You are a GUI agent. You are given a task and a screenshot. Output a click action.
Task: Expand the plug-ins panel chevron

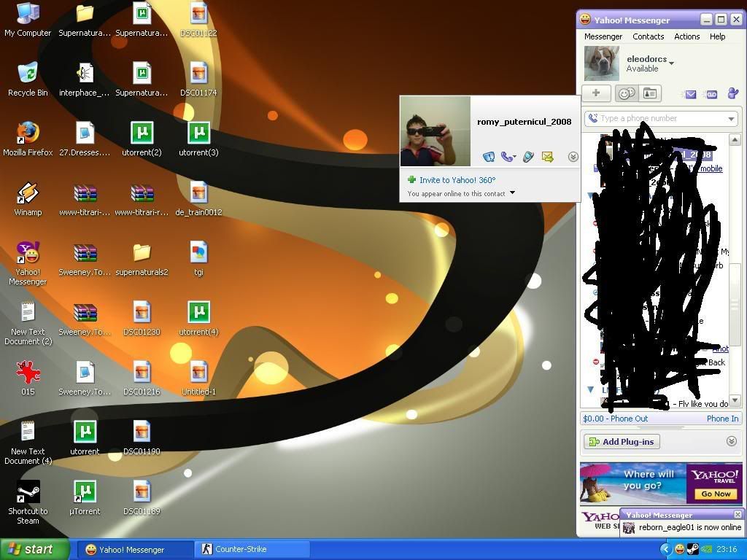pyautogui.click(x=732, y=441)
